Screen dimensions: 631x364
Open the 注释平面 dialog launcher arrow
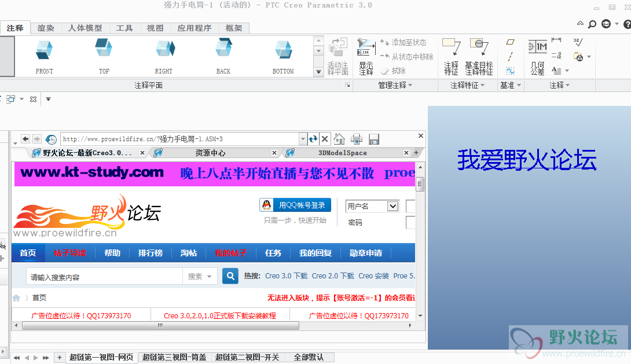(x=348, y=85)
